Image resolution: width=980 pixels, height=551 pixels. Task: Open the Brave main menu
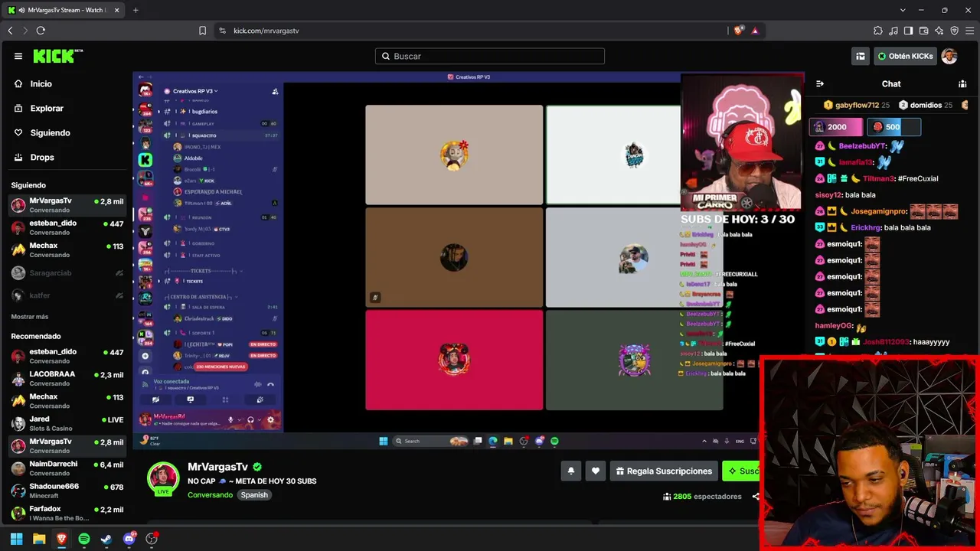(x=970, y=31)
